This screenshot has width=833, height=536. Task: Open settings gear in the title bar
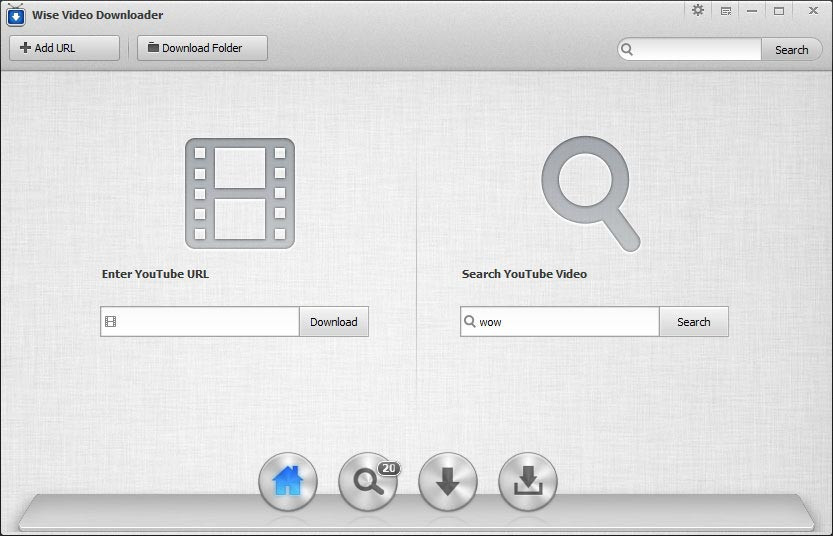[x=698, y=10]
